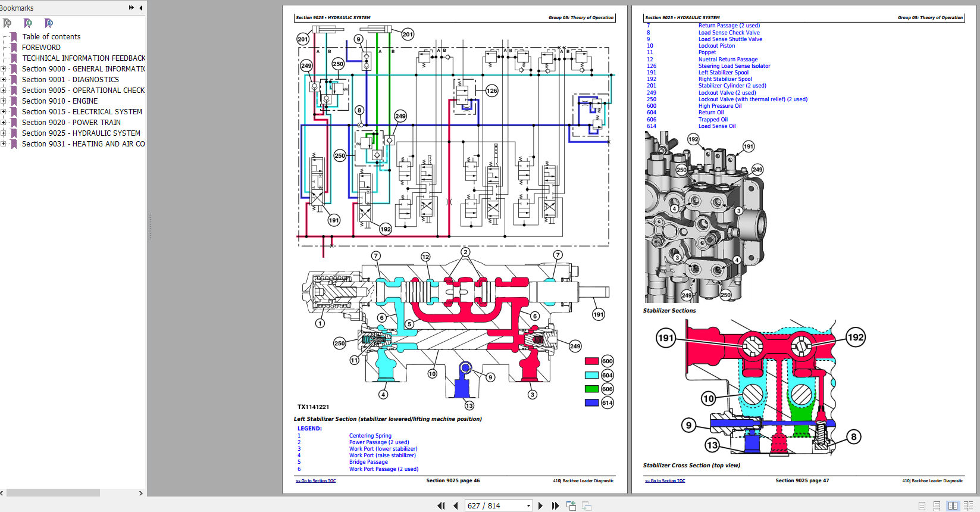
Task: Go to the first page
Action: coord(441,505)
